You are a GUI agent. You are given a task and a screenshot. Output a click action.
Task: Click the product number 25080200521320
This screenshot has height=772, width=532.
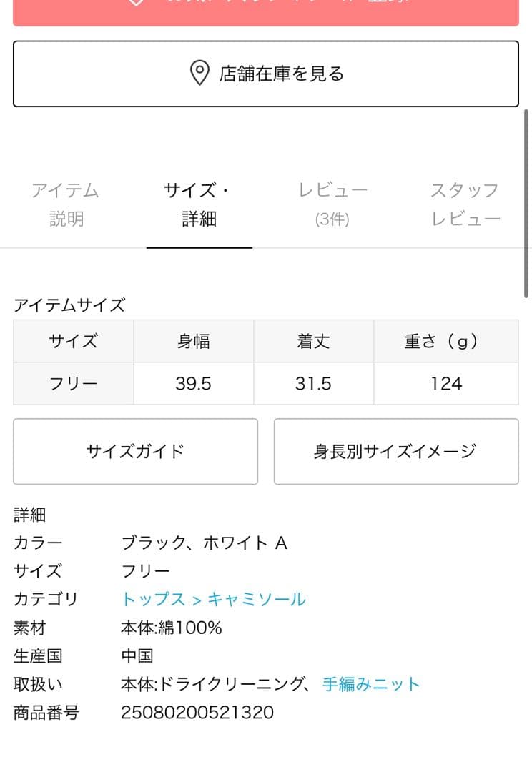tap(197, 713)
